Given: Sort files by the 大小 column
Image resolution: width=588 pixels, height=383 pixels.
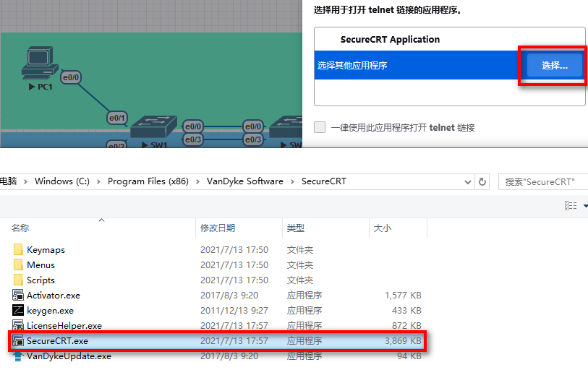Looking at the screenshot, I should click(x=383, y=228).
